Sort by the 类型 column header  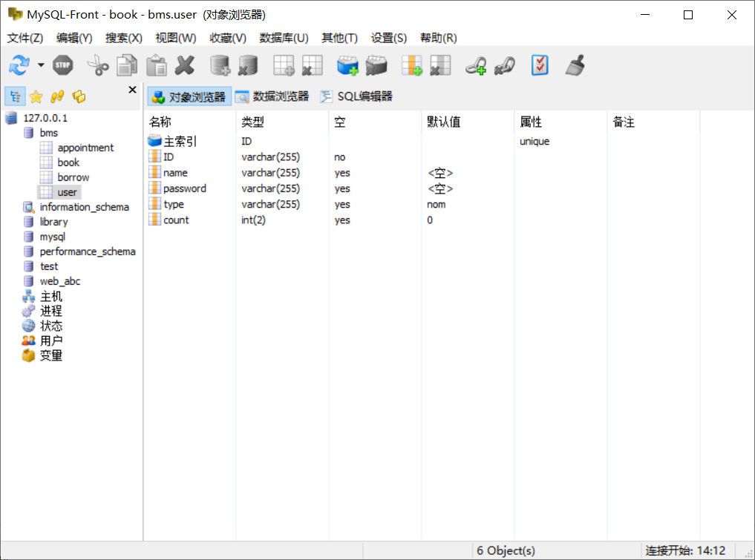tap(283, 122)
